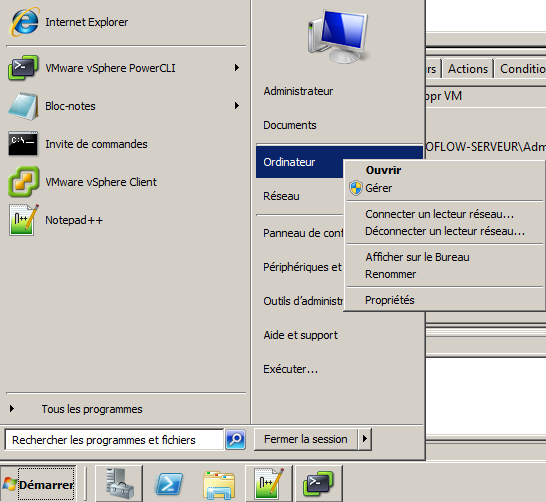Open Réseau from Start menu
The height and width of the screenshot is (502, 546).
(x=299, y=196)
